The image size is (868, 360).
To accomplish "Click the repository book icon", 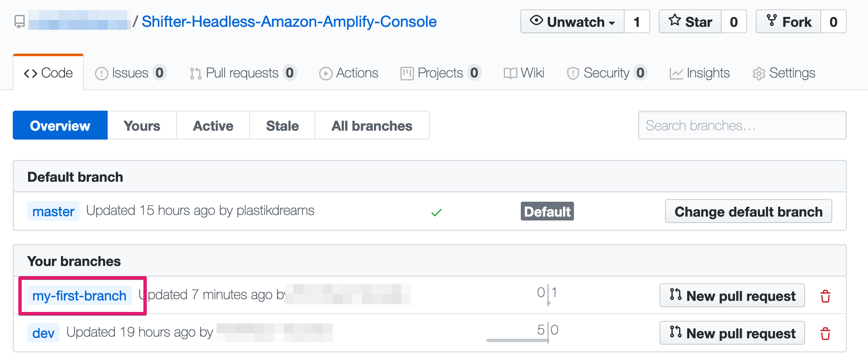I will tap(20, 22).
